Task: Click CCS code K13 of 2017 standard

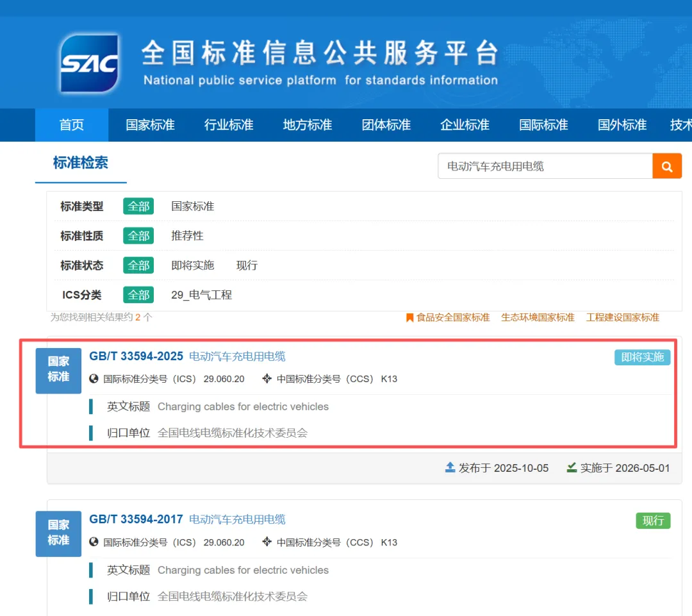Action: click(x=389, y=542)
